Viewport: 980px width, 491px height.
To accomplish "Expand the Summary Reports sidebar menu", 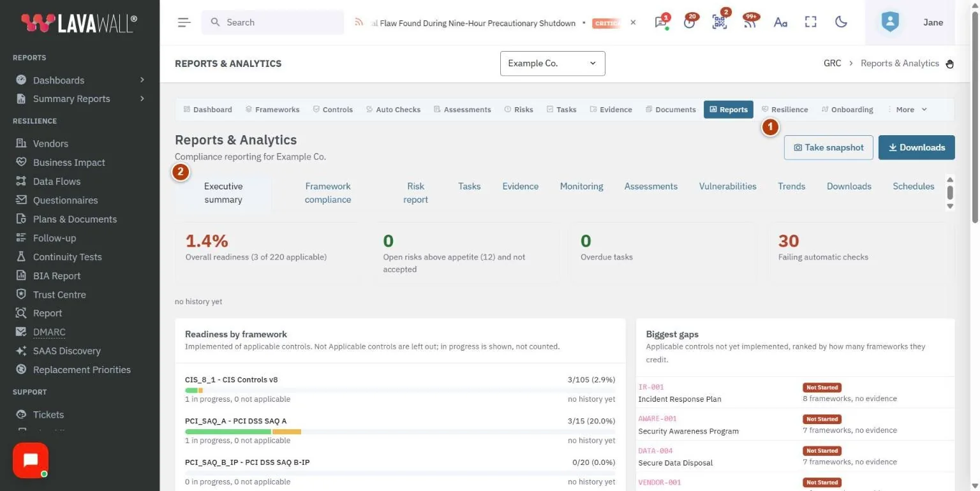I will [x=80, y=99].
